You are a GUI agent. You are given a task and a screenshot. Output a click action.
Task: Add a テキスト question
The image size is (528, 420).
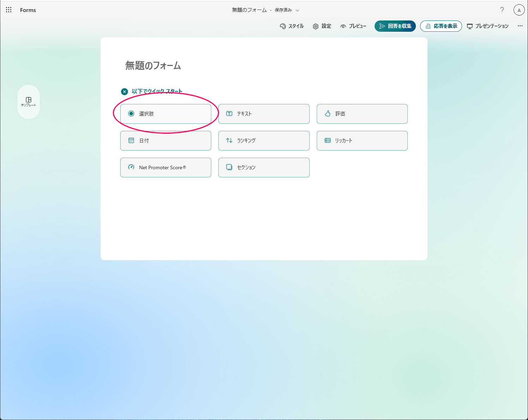[x=263, y=114]
